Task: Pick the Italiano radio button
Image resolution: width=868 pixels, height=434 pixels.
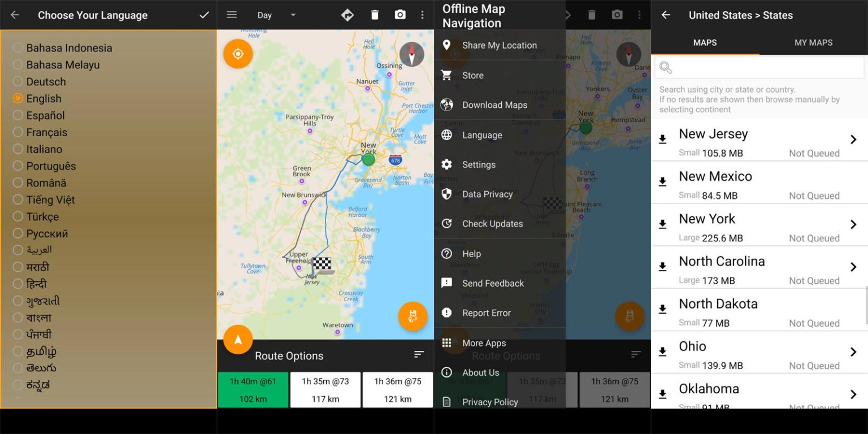Action: 18,149
